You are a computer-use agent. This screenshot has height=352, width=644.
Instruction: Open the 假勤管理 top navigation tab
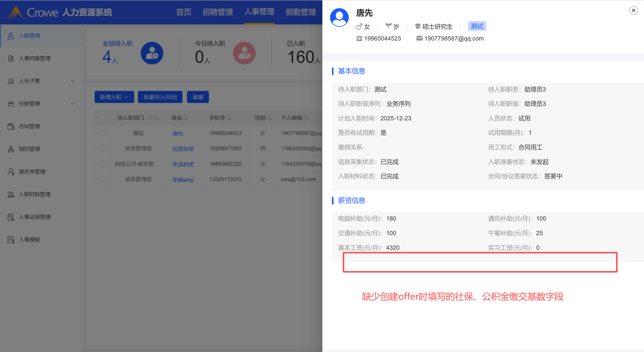300,12
